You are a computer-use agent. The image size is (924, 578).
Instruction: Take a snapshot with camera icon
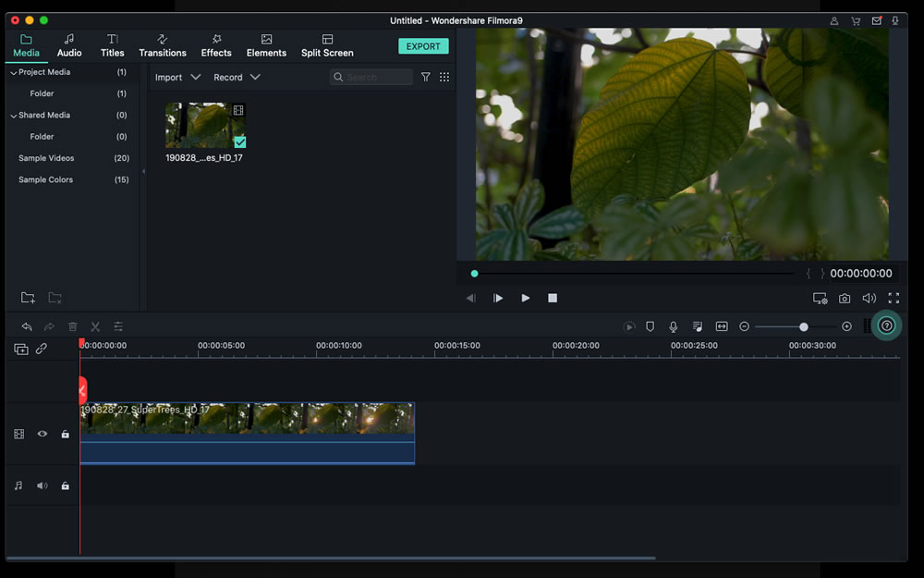pos(845,299)
